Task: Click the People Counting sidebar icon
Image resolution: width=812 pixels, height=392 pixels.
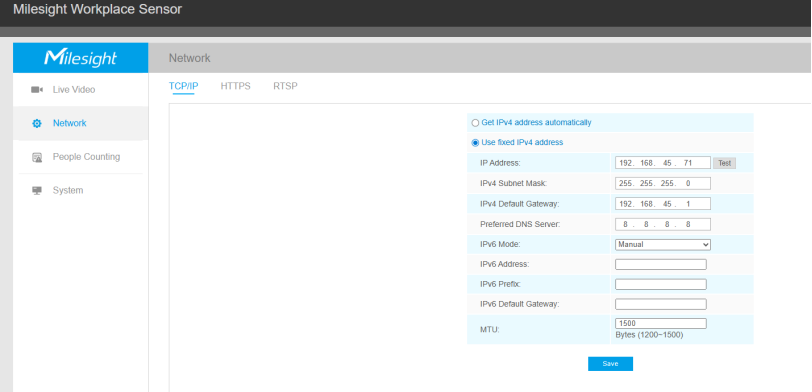Action: pyautogui.click(x=37, y=157)
